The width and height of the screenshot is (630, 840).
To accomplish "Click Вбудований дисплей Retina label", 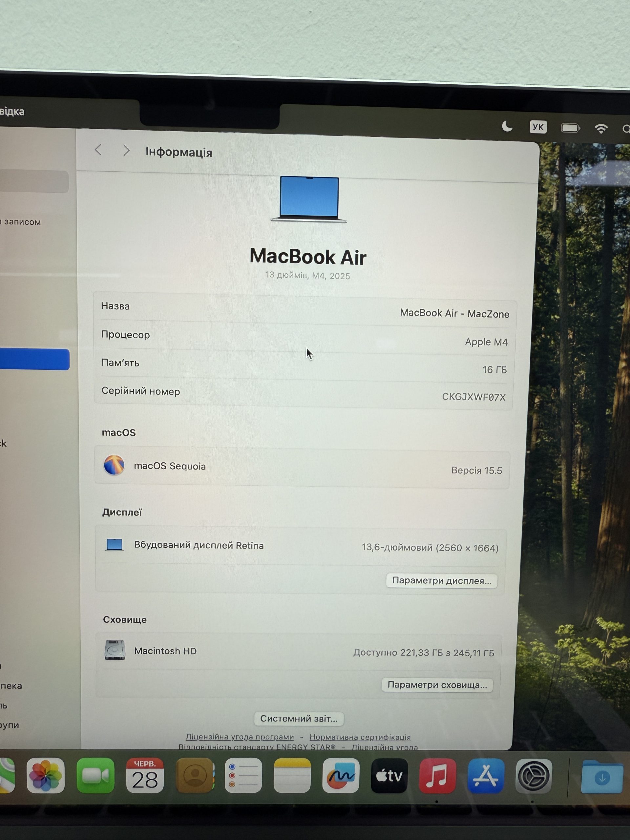I will (x=199, y=545).
